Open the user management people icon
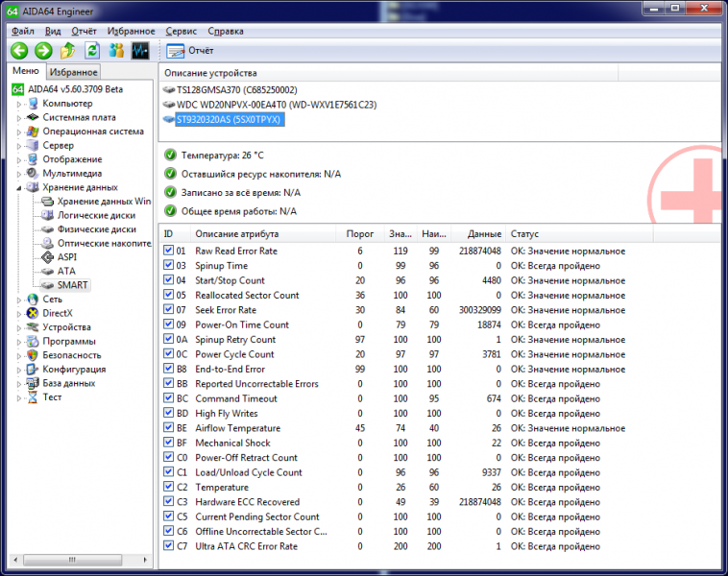The image size is (728, 576). [x=116, y=51]
